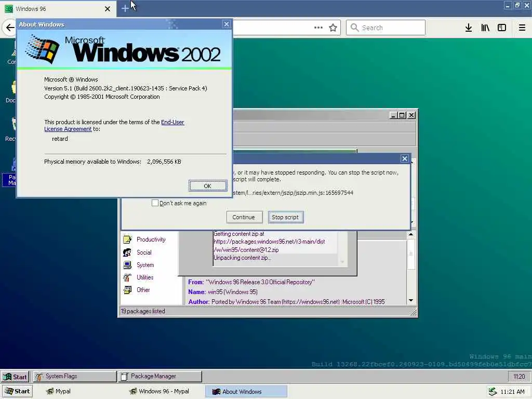Open the page actions three-dot menu
The width and height of the screenshot is (532, 399).
coord(318,28)
